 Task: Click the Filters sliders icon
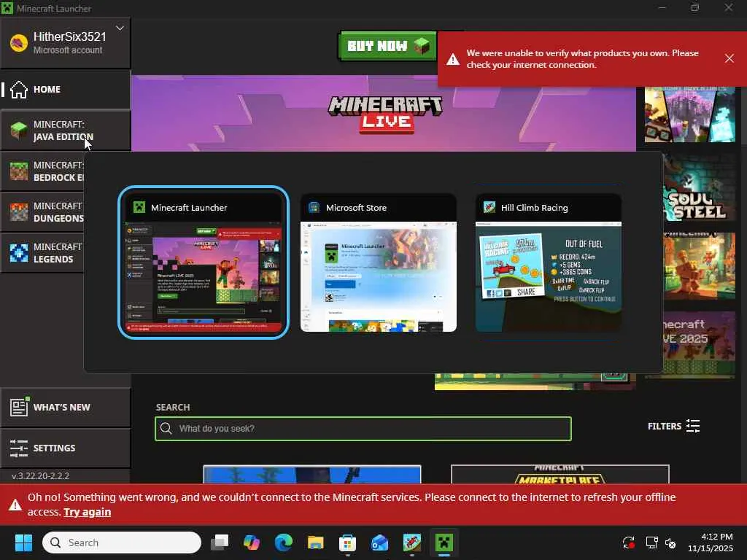(693, 426)
